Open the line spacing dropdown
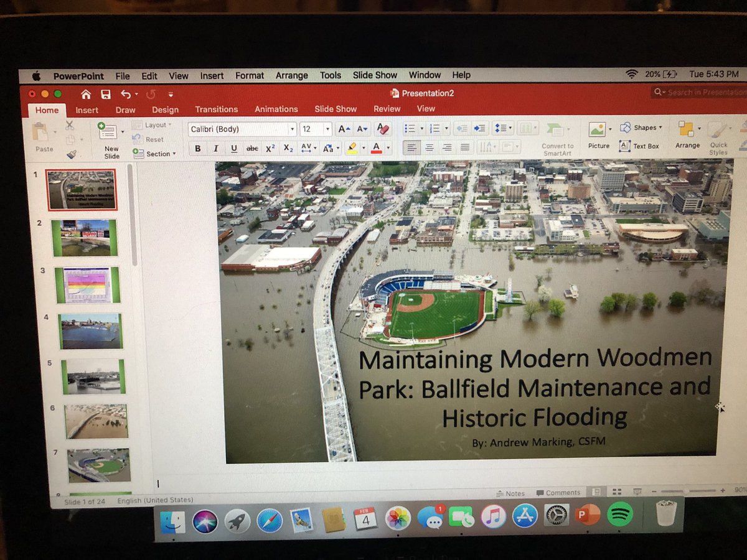This screenshot has height=560, width=747. point(503,128)
